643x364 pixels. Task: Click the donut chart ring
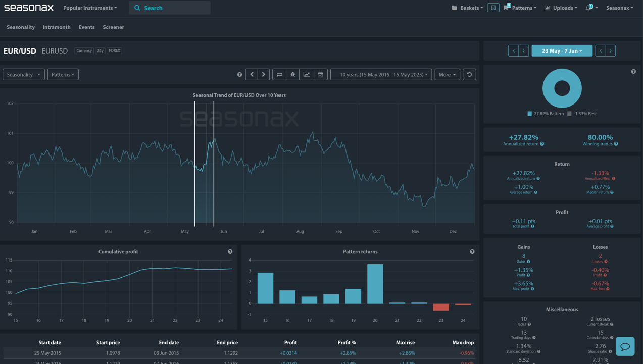point(548,88)
